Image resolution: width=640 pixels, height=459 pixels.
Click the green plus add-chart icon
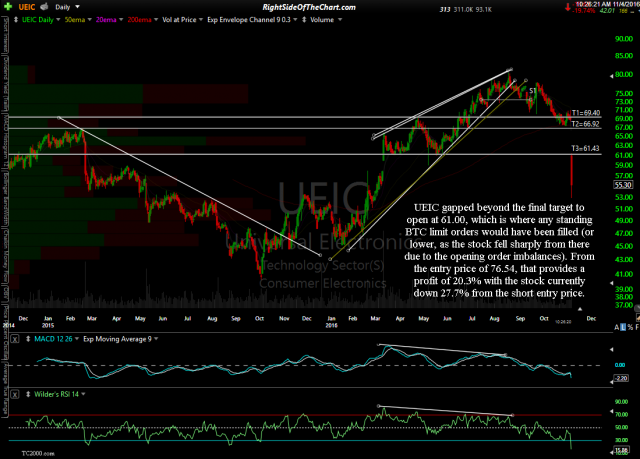pyautogui.click(x=8, y=7)
